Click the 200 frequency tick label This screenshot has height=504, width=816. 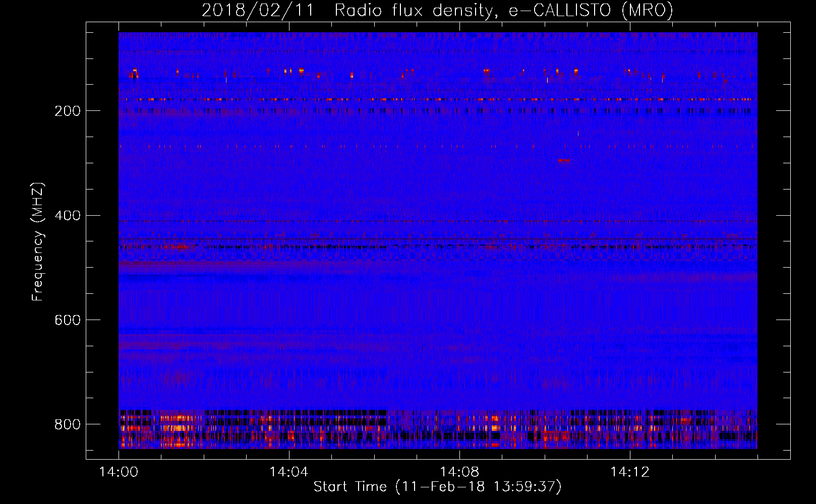[x=68, y=111]
